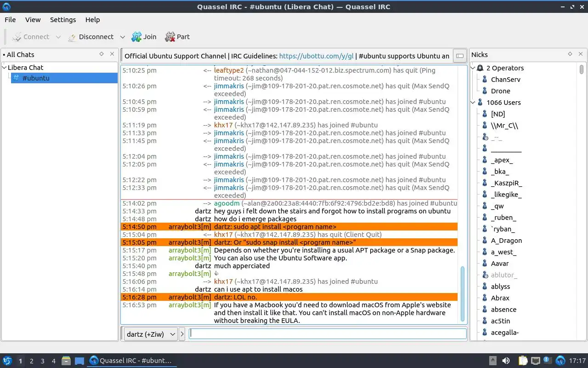Click the Quassel system tray icon
The image size is (588, 368).
(560, 361)
